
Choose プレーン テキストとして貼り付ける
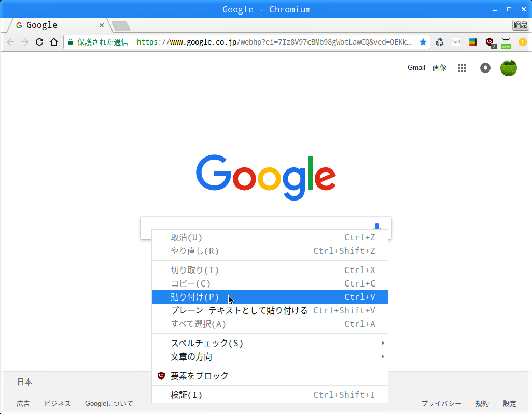pyautogui.click(x=270, y=310)
